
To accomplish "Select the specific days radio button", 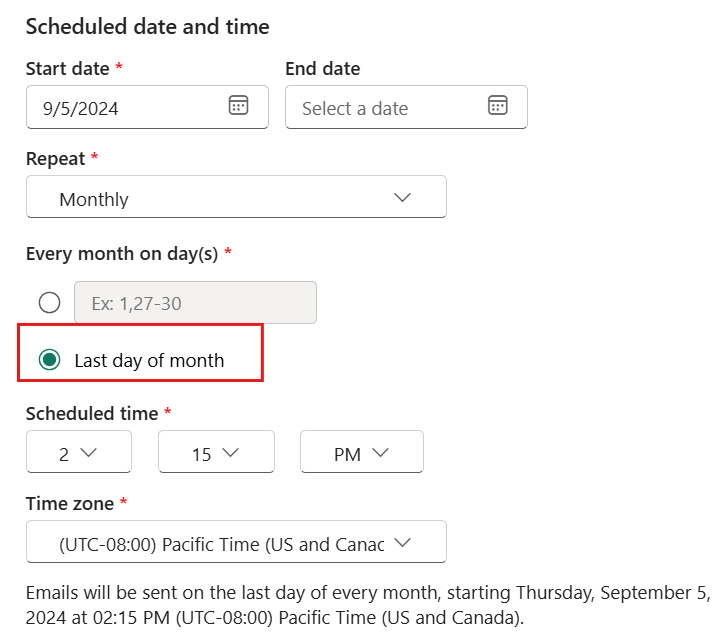I will (50, 303).
